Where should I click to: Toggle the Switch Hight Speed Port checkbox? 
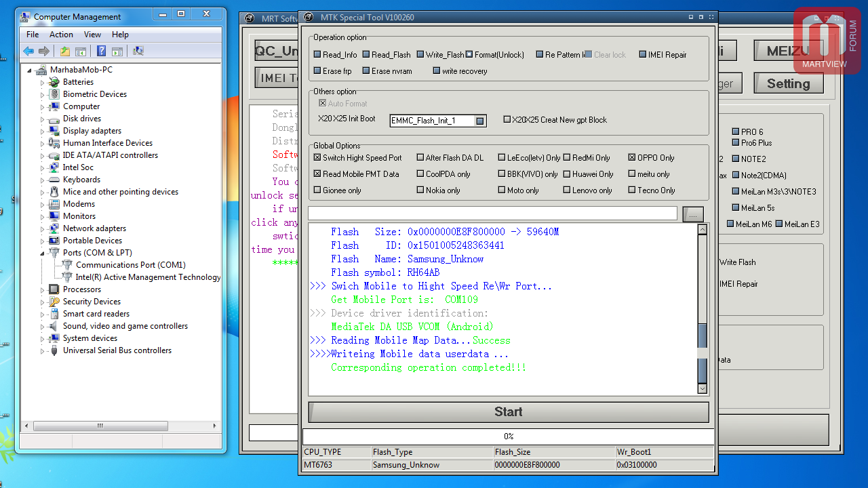pyautogui.click(x=317, y=158)
